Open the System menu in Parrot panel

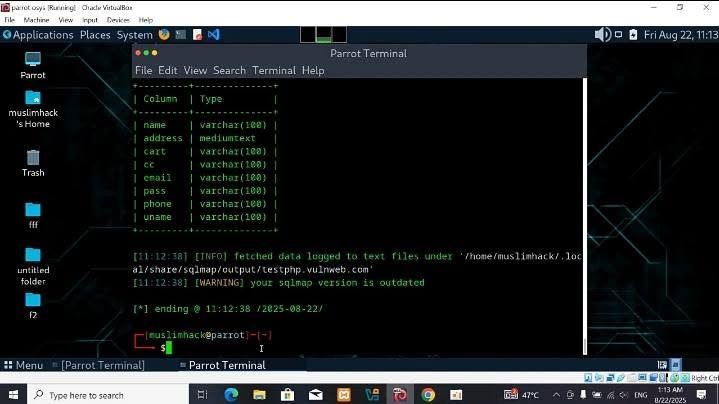pos(134,35)
